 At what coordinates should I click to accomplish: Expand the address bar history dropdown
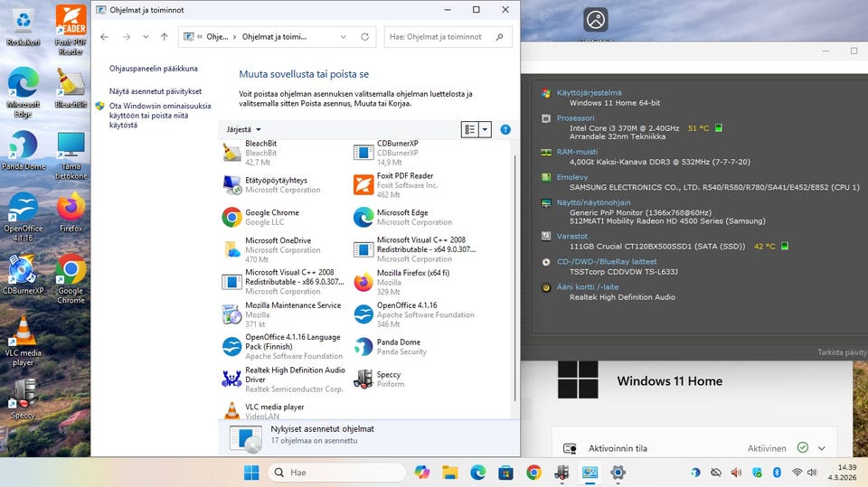pos(344,37)
